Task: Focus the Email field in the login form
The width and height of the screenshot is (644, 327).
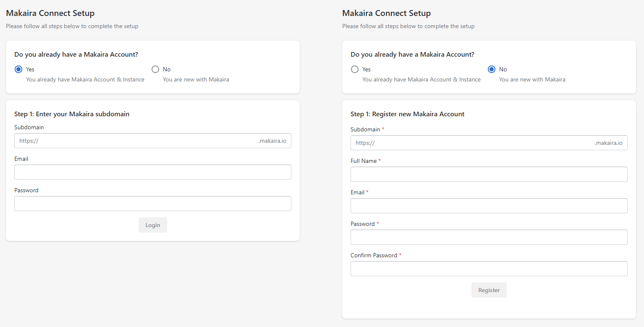Action: 152,172
